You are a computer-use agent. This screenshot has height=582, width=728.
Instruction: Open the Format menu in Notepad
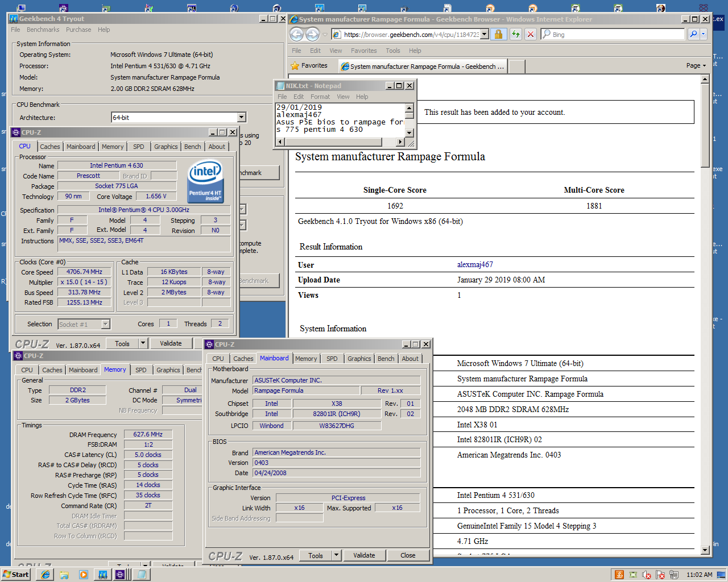pyautogui.click(x=320, y=97)
